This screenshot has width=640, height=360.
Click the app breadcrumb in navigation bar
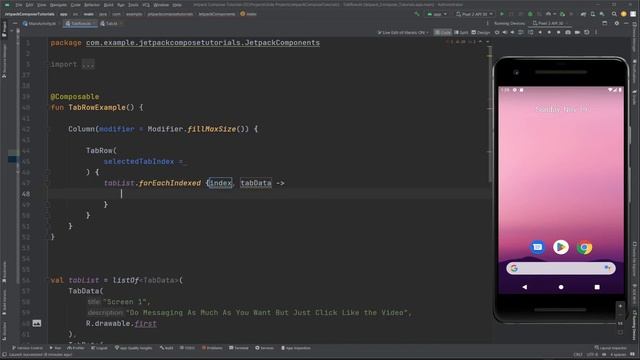[64, 14]
